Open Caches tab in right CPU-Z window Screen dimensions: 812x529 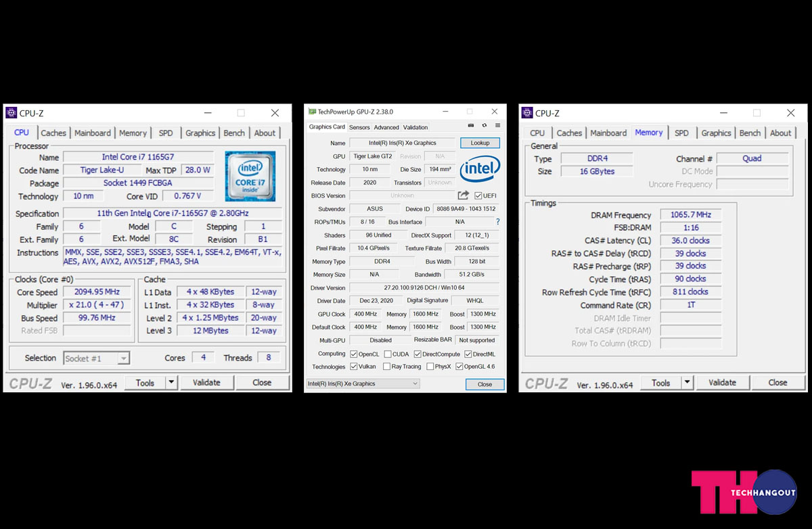click(569, 133)
